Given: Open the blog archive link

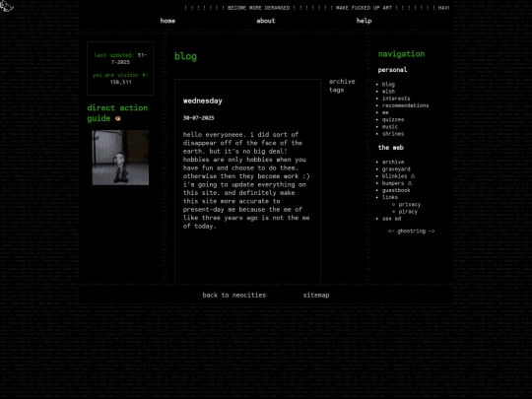Looking at the screenshot, I should pos(342,82).
